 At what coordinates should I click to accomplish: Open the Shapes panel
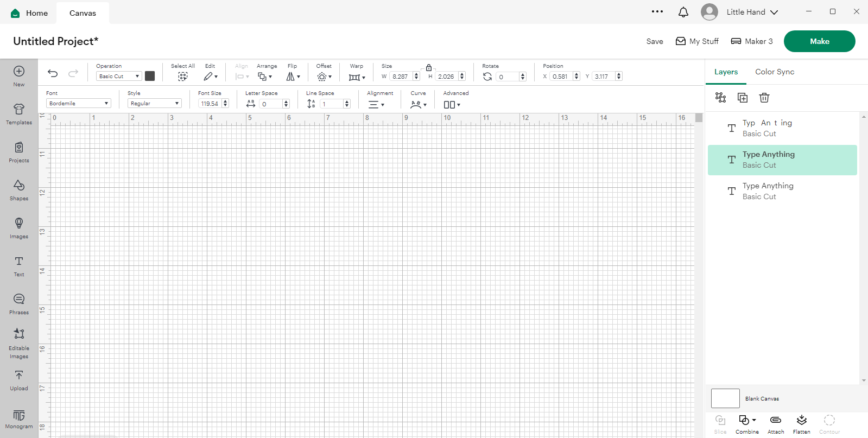click(19, 190)
